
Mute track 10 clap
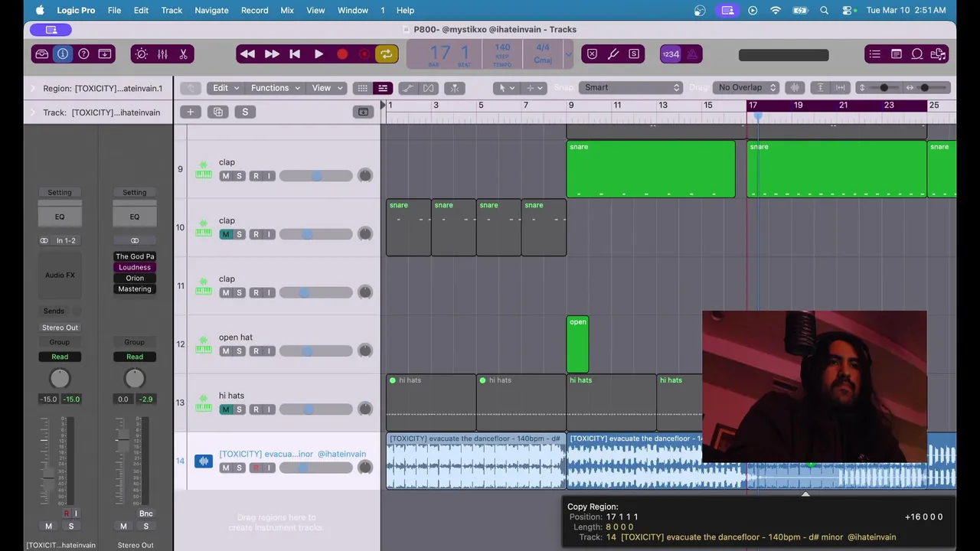pyautogui.click(x=225, y=234)
